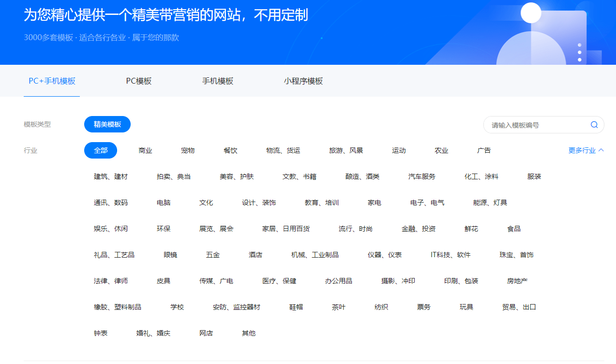The height and width of the screenshot is (364, 616).
Task: Choose the 宠物 industry
Action: coord(188,150)
